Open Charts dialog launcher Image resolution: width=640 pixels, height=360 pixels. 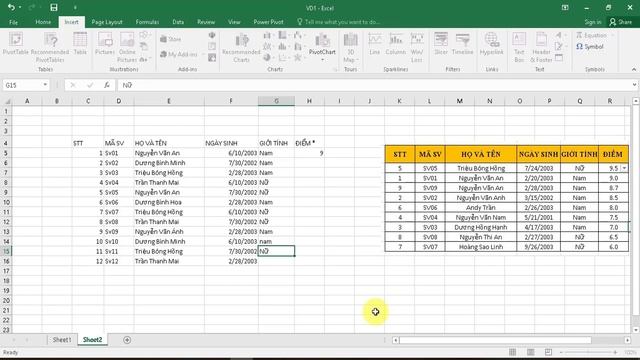336,70
